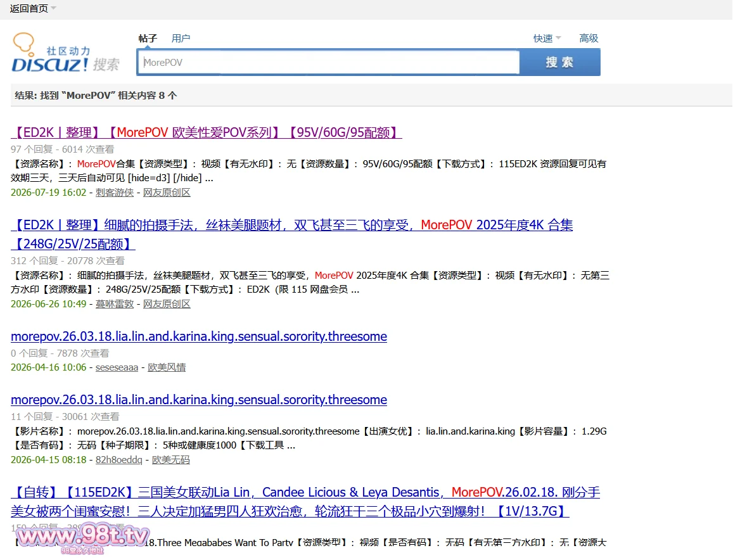Open the MorePOV 2025年度4K 合集 result title
The image size is (733, 560).
[291, 234]
